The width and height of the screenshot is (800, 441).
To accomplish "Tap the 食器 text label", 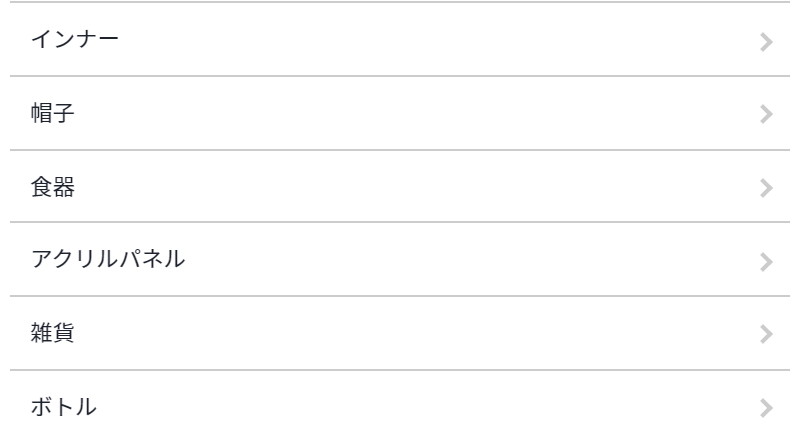I will coord(53,188).
